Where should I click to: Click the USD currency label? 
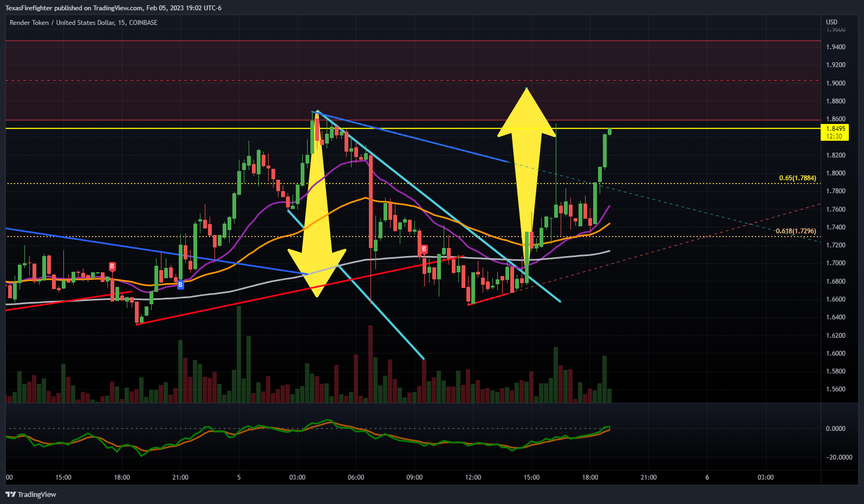tap(831, 22)
